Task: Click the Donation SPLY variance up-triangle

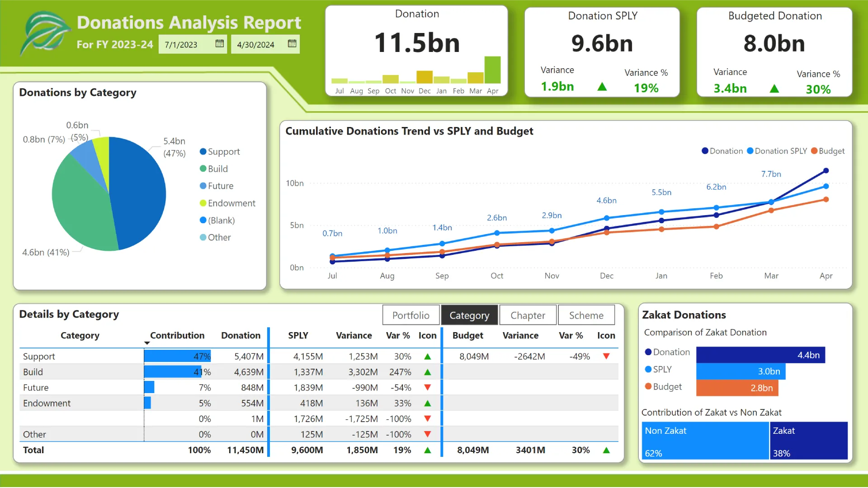Action: 602,87
